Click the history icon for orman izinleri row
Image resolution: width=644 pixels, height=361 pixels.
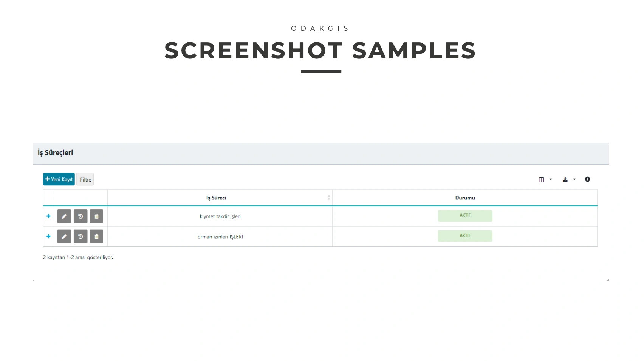(x=80, y=237)
